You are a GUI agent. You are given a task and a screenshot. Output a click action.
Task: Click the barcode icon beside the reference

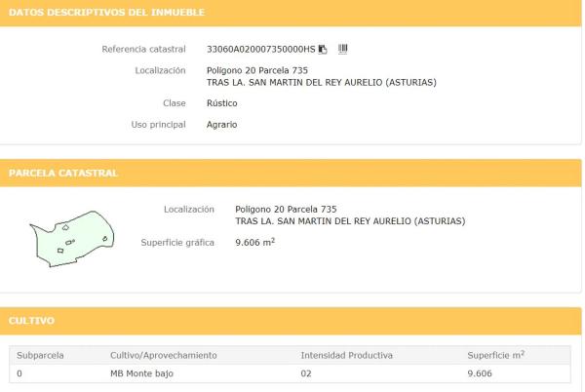343,49
